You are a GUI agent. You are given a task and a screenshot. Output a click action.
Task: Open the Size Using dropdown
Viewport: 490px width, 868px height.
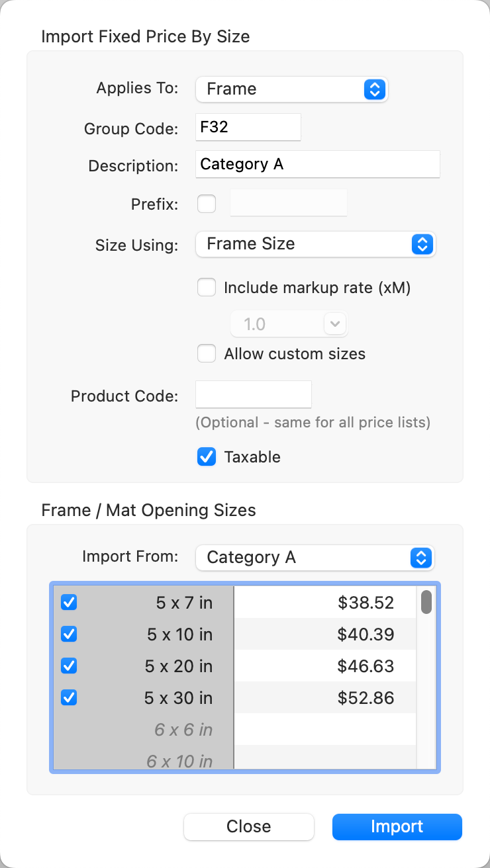pyautogui.click(x=315, y=244)
